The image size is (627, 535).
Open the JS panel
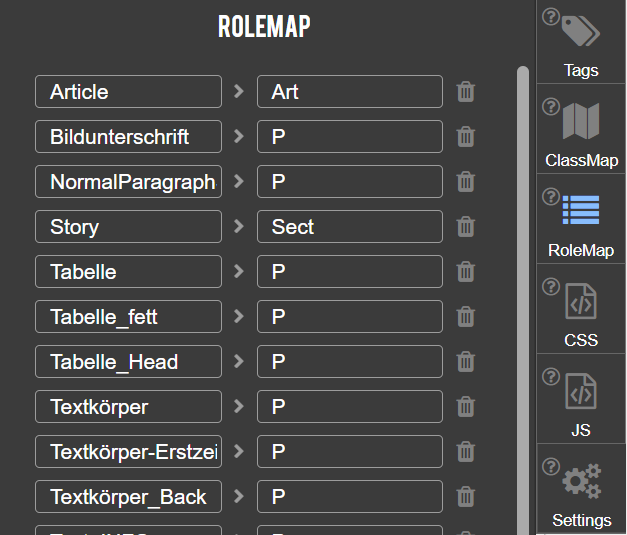click(x=581, y=403)
